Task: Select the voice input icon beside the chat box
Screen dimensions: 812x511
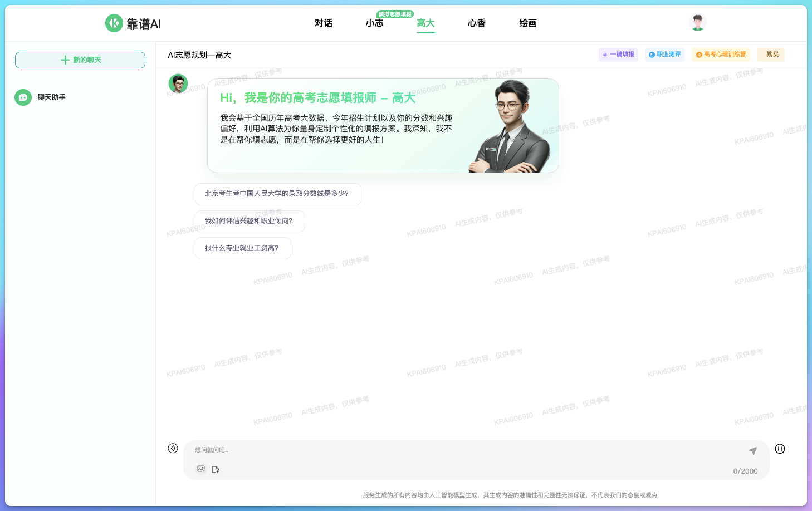Action: tap(173, 448)
